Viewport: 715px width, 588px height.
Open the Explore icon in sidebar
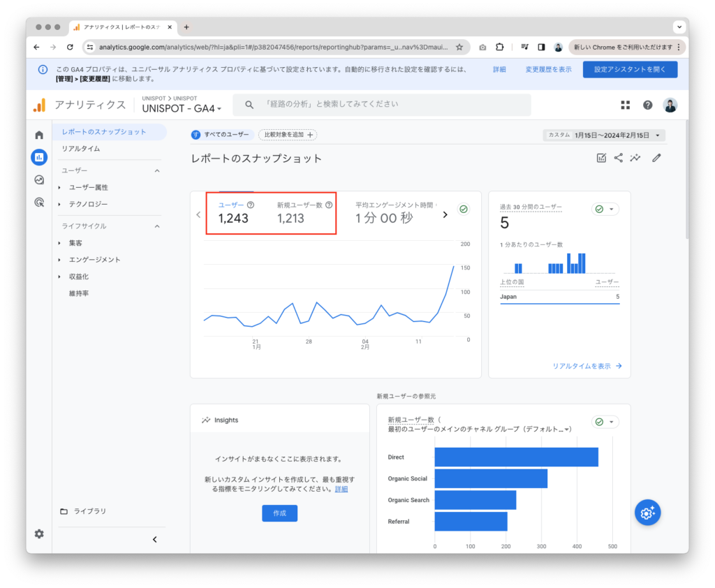click(39, 179)
